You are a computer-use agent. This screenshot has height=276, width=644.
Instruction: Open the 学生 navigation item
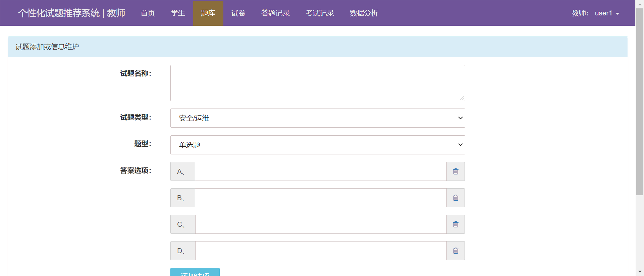pos(178,13)
